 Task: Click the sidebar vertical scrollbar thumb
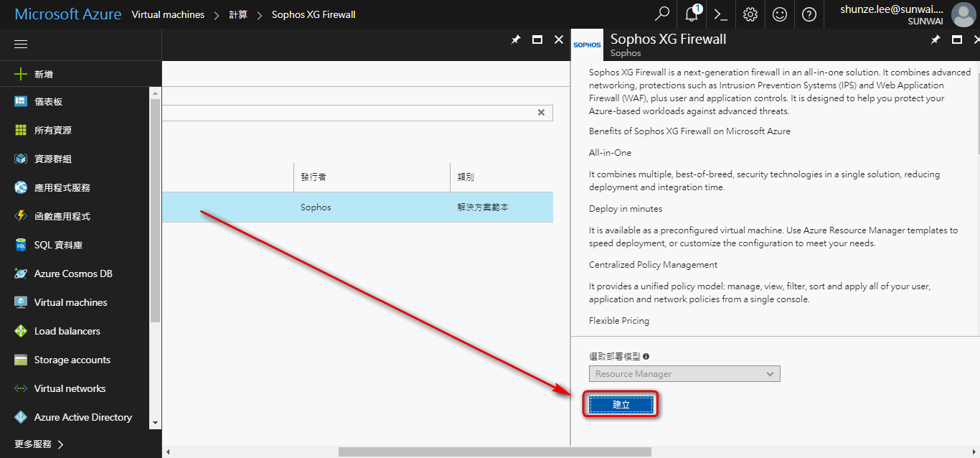pos(155,211)
